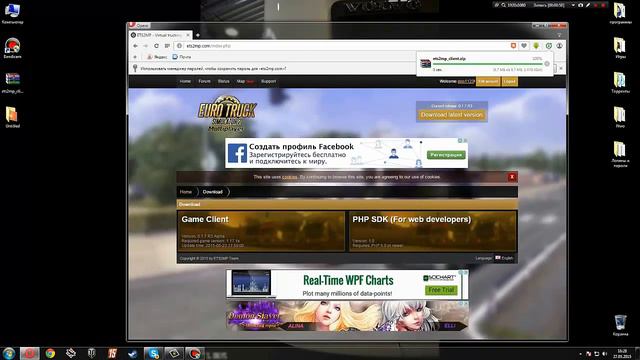
Task: Open the Speed Dial grid icon
Action: [167, 46]
